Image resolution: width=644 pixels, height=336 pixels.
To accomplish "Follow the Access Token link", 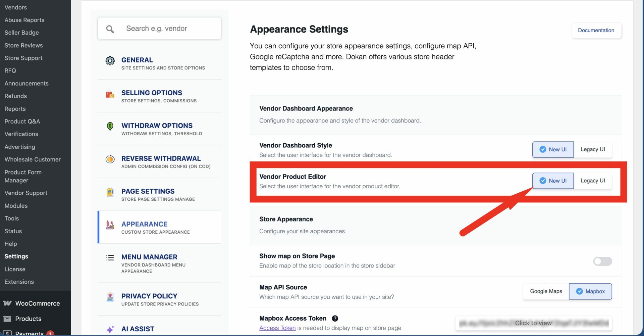I will coord(277,328).
